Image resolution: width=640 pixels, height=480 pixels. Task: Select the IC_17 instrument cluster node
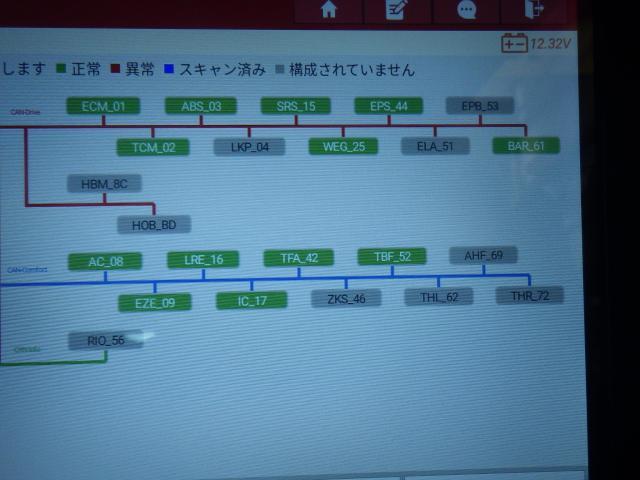pyautogui.click(x=251, y=300)
